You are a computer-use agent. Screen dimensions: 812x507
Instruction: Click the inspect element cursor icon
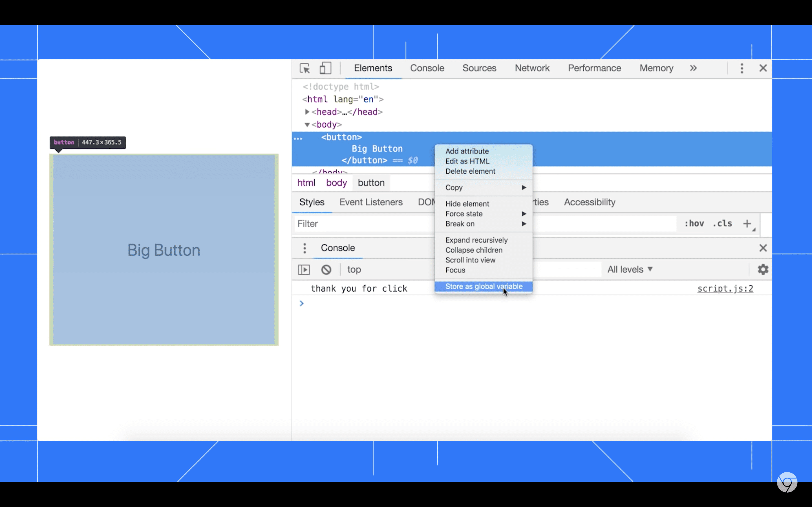click(x=304, y=68)
